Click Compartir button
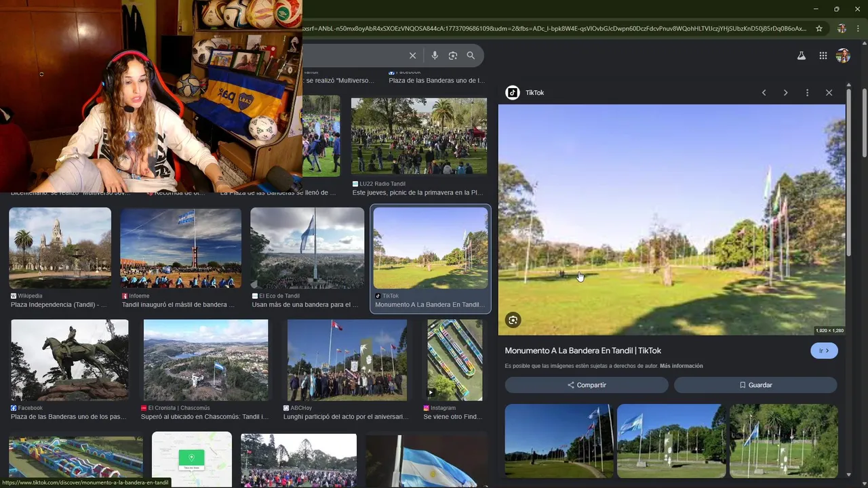This screenshot has height=488, width=868. 587,385
